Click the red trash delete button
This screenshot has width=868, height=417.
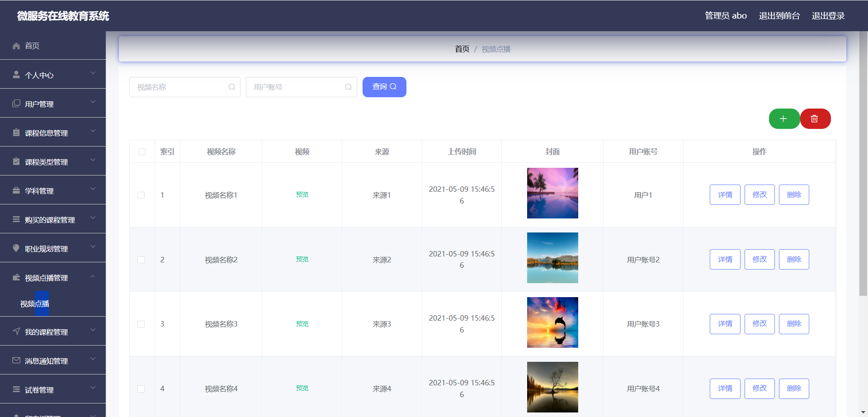pyautogui.click(x=815, y=118)
